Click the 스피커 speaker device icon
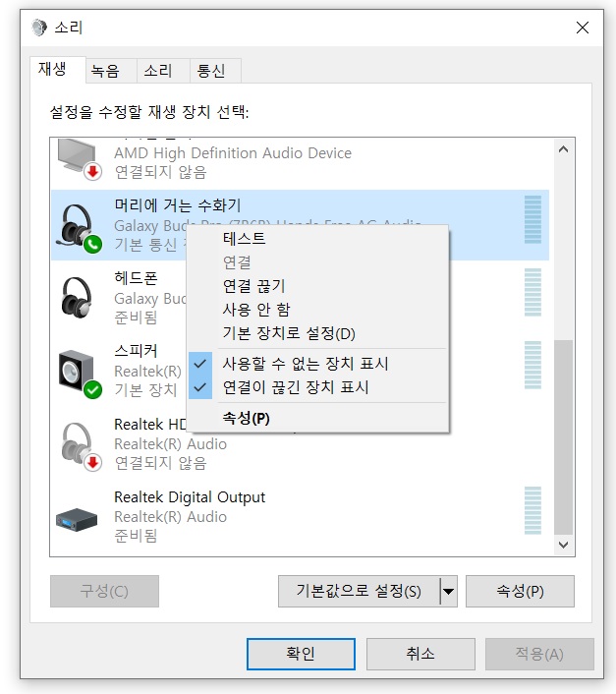 (80, 374)
